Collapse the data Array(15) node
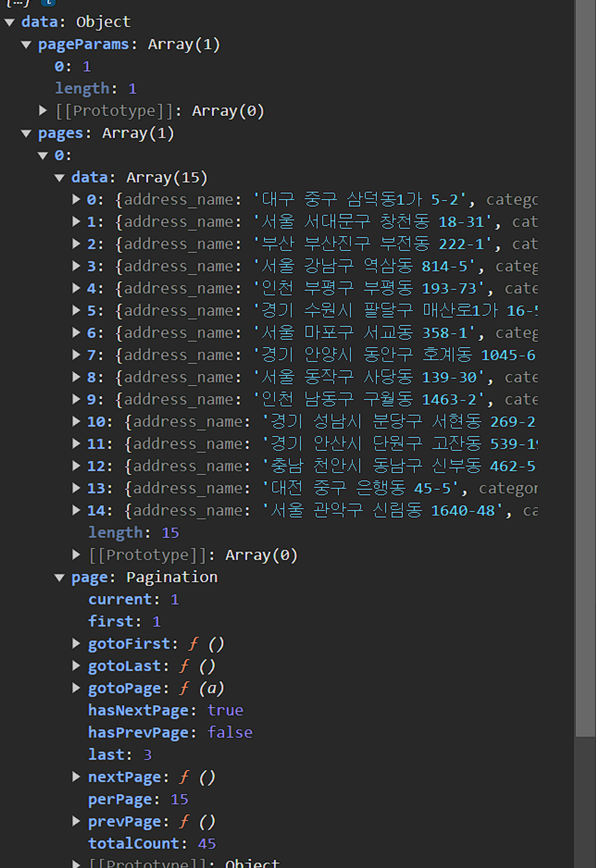Viewport: 596px width, 868px height. point(60,178)
